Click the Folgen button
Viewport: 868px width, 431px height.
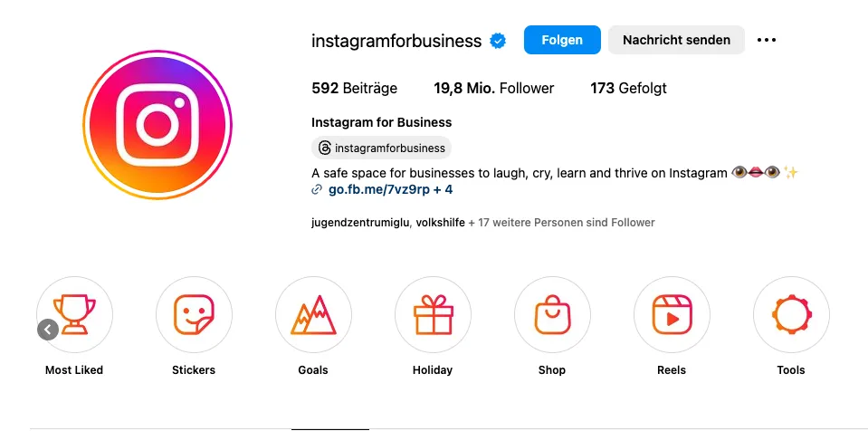click(x=562, y=40)
